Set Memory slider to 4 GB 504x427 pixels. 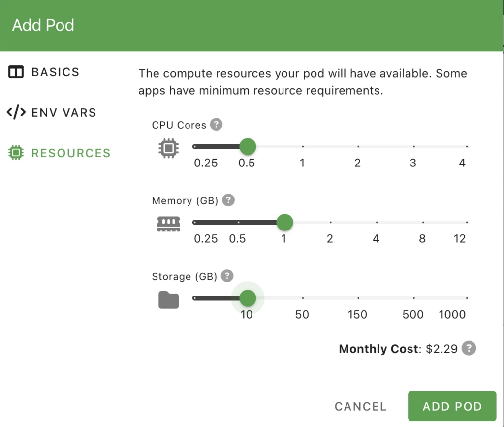point(377,223)
